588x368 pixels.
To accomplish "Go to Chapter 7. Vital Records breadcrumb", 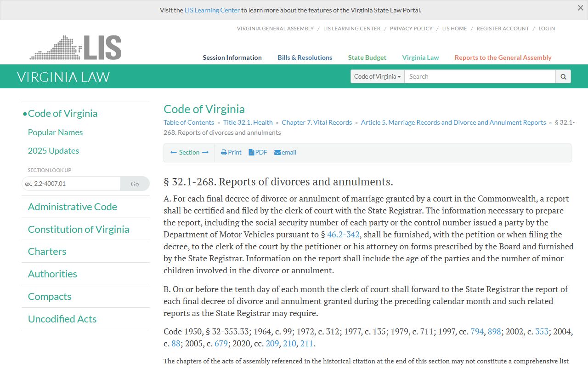I will coord(317,122).
